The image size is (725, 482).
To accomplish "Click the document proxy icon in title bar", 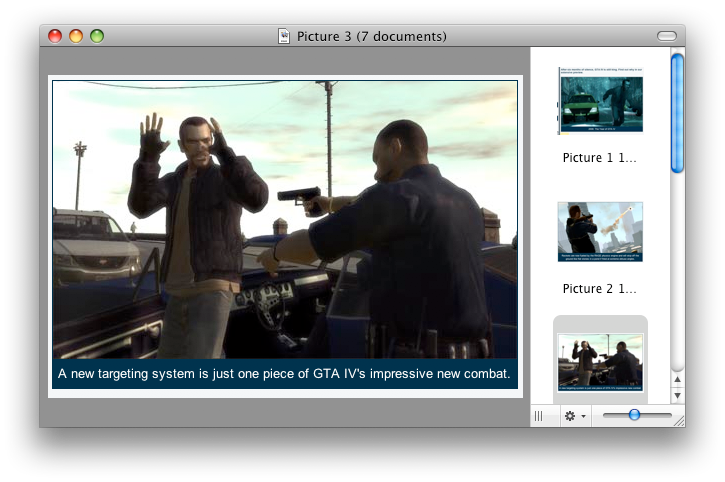I will [284, 36].
